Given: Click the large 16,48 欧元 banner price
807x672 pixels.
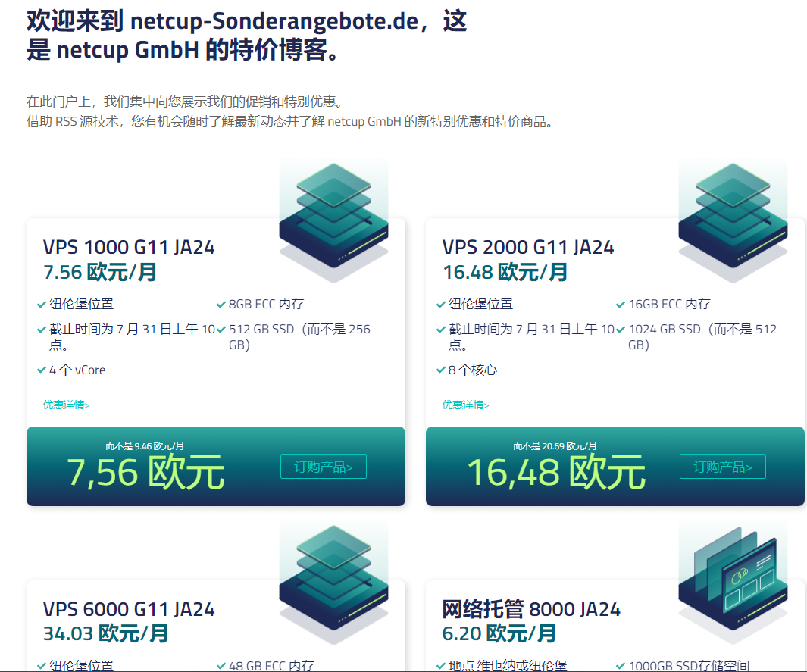Looking at the screenshot, I should pos(556,472).
